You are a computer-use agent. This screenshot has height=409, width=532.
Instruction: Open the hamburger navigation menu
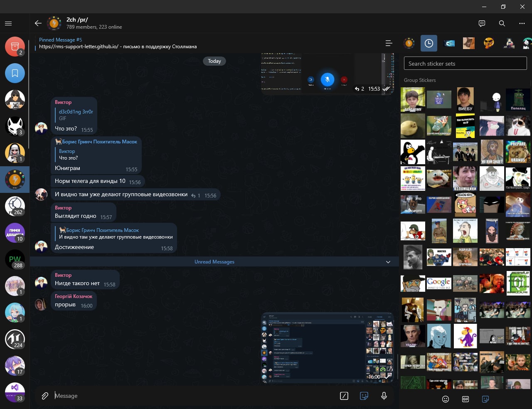tap(8, 24)
